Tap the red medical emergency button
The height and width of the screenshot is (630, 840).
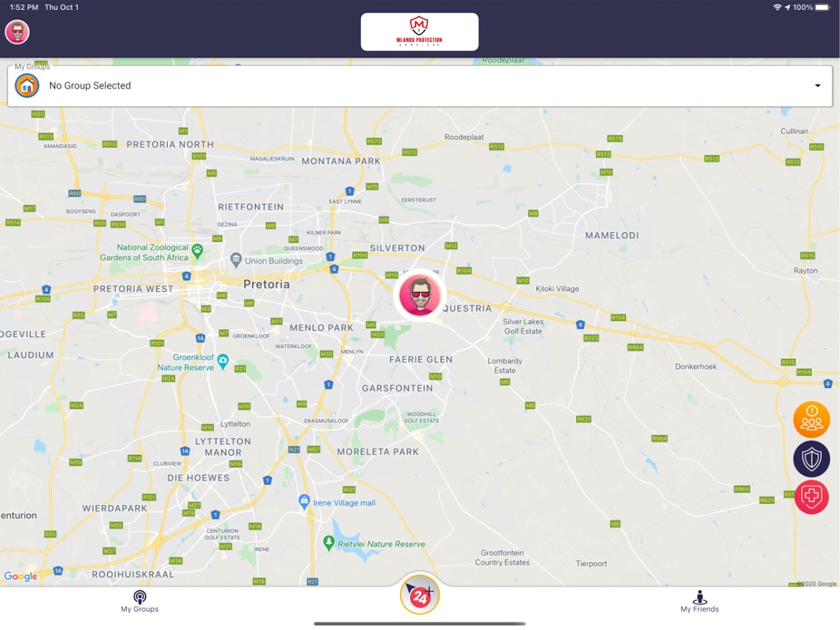coord(811,497)
